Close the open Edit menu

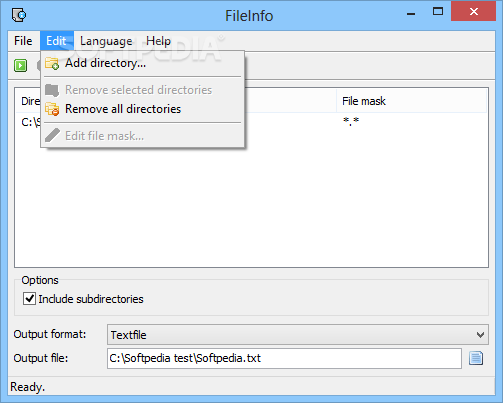[56, 41]
